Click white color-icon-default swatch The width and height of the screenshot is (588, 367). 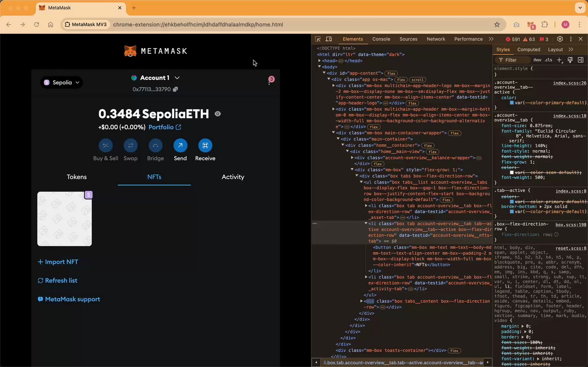512,172
